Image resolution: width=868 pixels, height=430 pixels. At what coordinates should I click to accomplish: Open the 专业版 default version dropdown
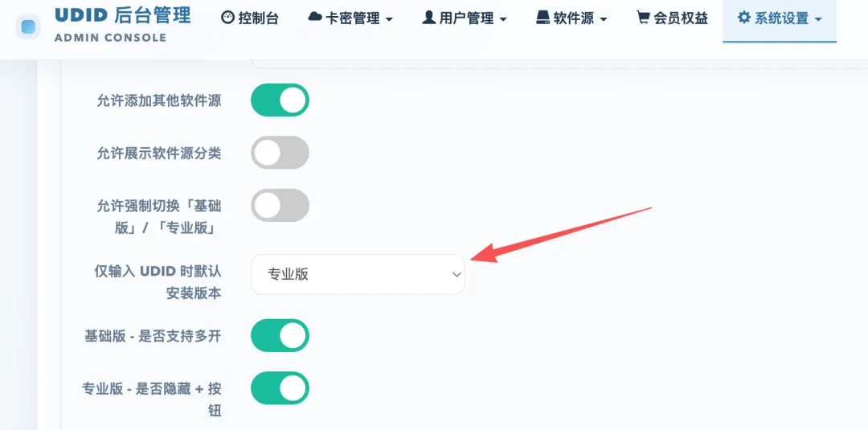pos(358,275)
